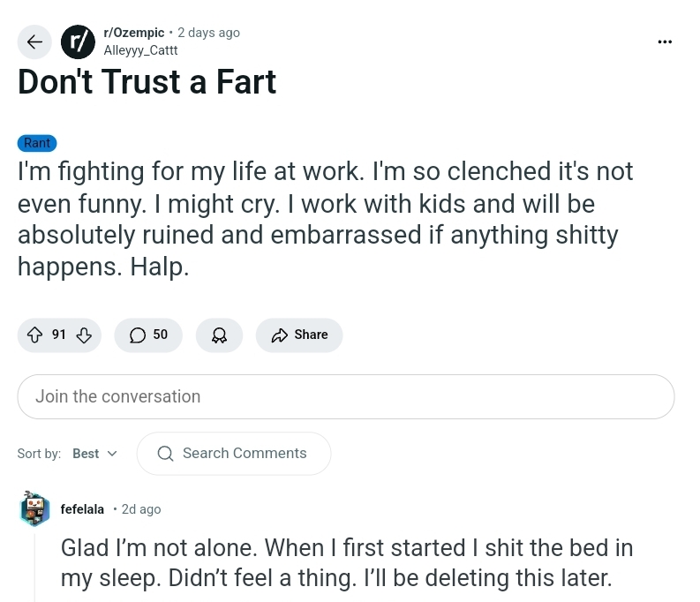Downvote the post
Screen dimensions: 700x602
(85, 335)
